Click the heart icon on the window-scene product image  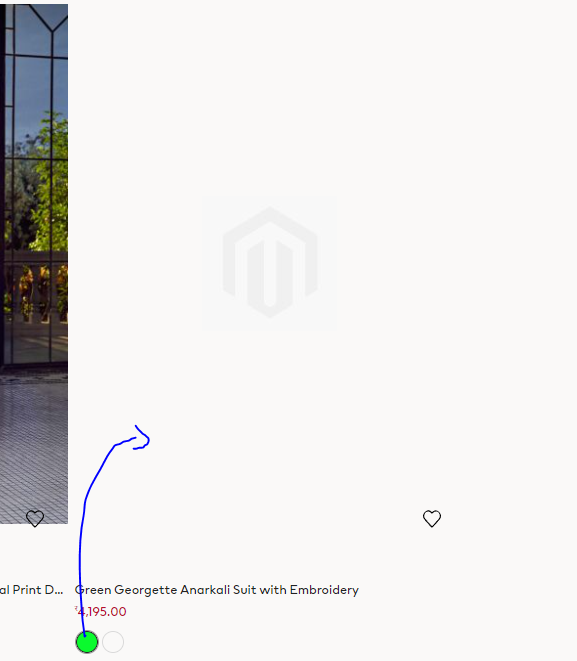point(35,519)
